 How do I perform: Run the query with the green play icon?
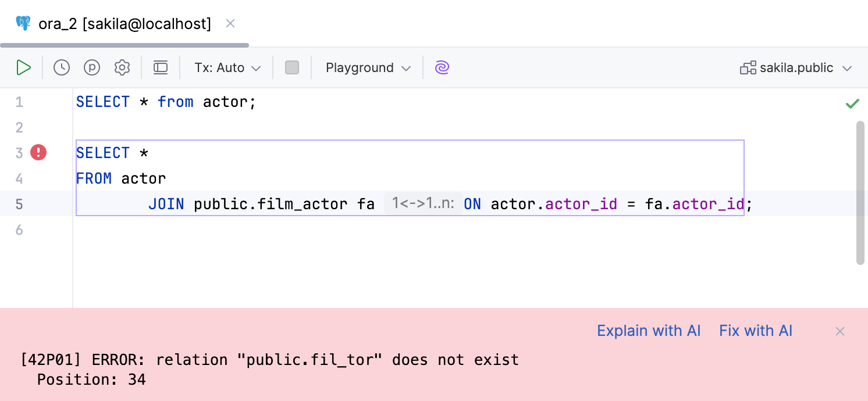(24, 67)
